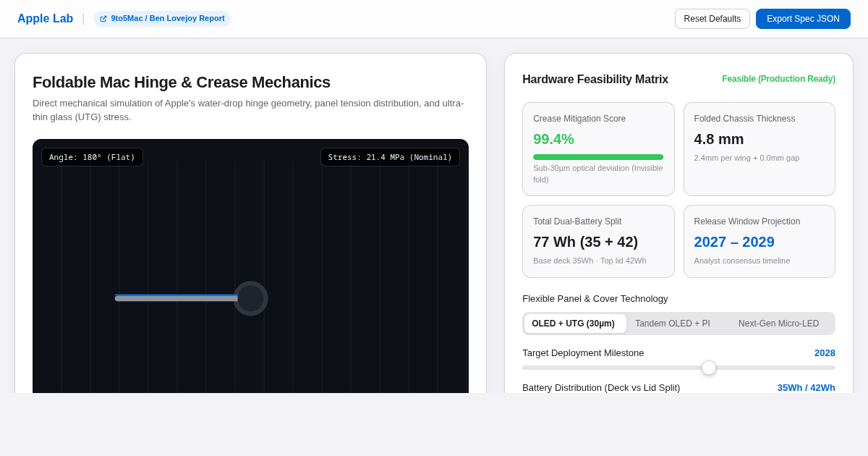Click the Battery Distribution (Deck vs Lid Split) label
868x456 pixels.
point(601,387)
